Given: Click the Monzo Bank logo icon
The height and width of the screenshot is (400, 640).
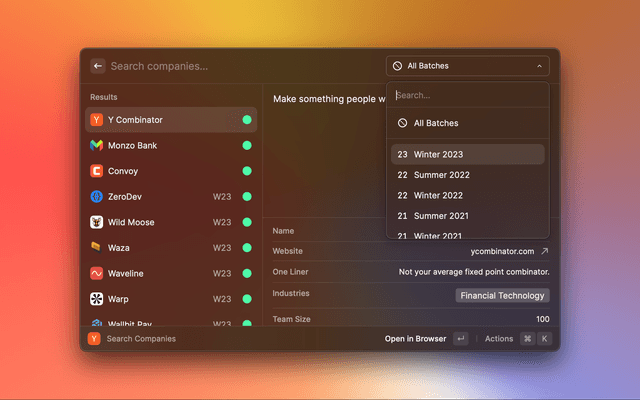Looking at the screenshot, I should 97,146.
